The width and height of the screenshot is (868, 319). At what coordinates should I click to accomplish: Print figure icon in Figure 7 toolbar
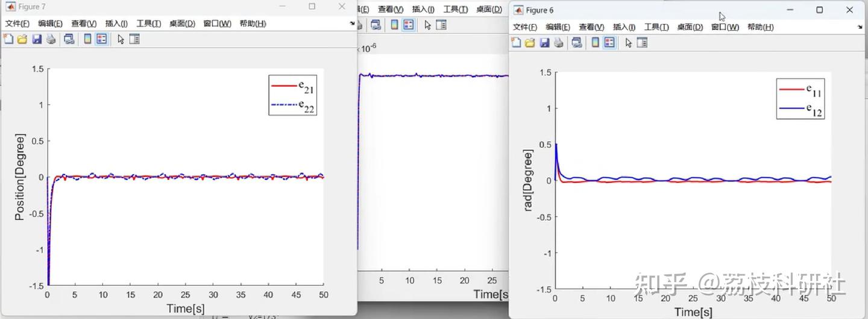pos(51,39)
